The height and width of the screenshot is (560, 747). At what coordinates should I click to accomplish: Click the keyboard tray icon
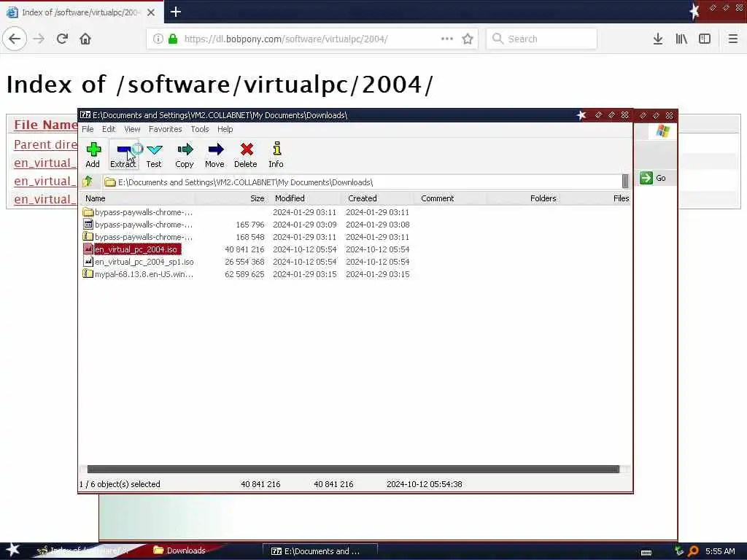[x=646, y=552]
